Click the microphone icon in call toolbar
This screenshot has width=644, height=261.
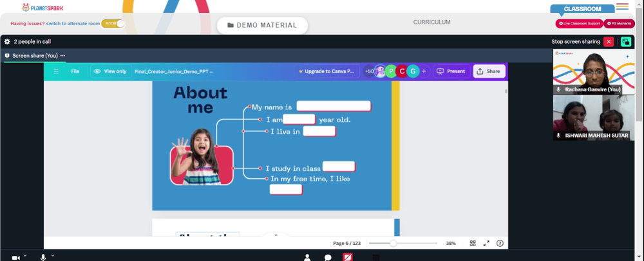(x=43, y=257)
